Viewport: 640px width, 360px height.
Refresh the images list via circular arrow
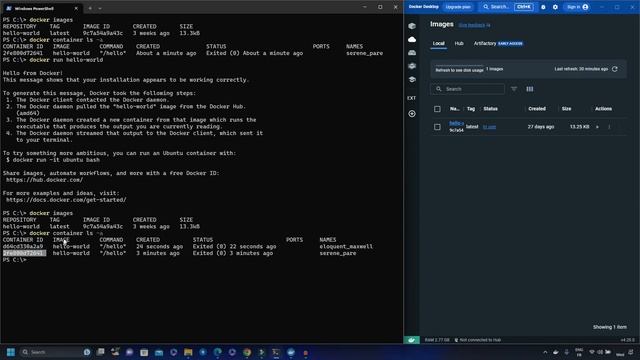pos(615,69)
